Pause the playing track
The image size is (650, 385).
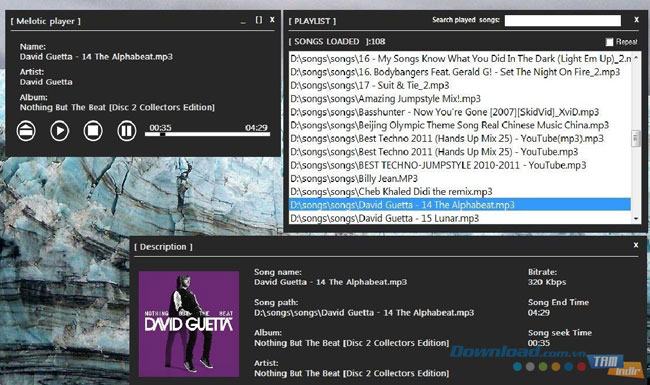pos(126,131)
